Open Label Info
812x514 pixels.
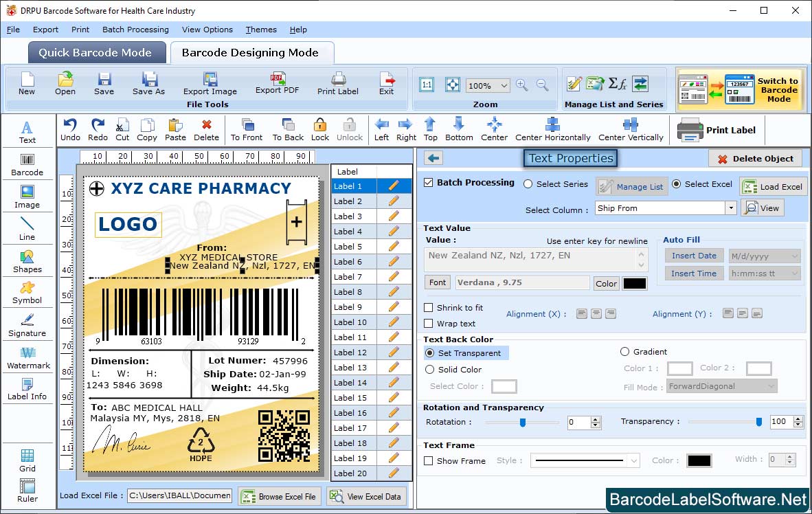click(x=27, y=389)
